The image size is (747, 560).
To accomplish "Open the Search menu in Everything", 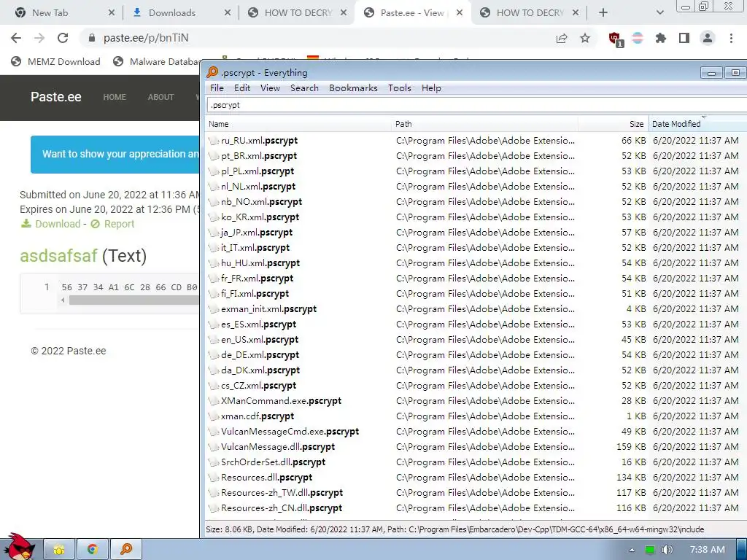I will (304, 88).
